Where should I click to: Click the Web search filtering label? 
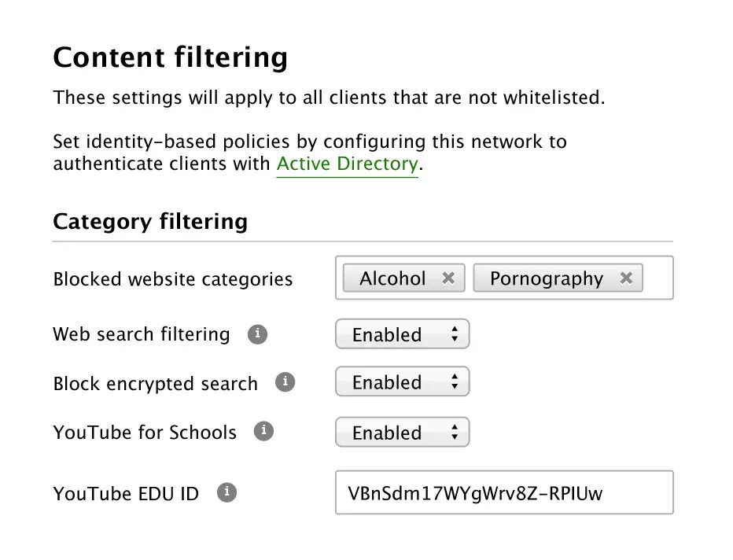142,334
